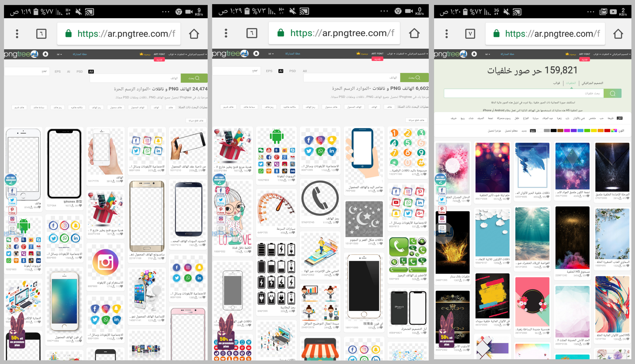
Task: Pick the black color swatch in the right screenshot
Action: click(x=553, y=130)
